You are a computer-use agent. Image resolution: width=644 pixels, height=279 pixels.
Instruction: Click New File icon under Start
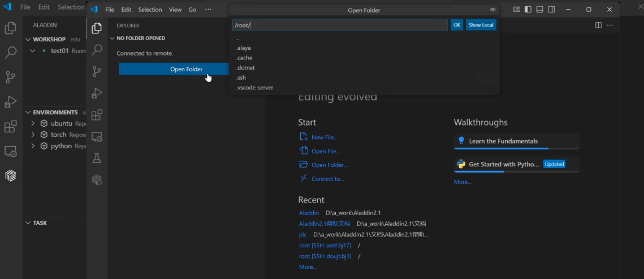304,137
